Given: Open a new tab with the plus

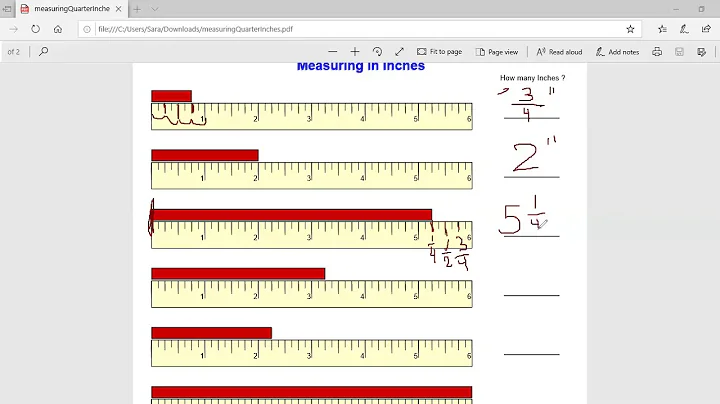Looking at the screenshot, I should [x=137, y=9].
